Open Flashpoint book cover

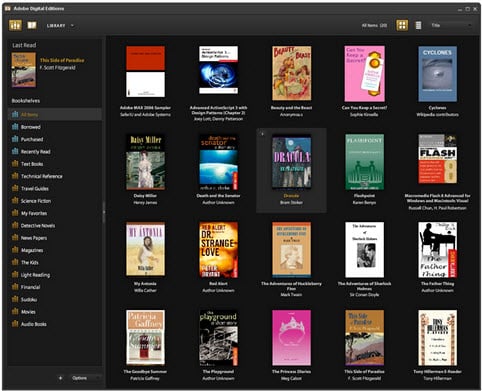364,162
